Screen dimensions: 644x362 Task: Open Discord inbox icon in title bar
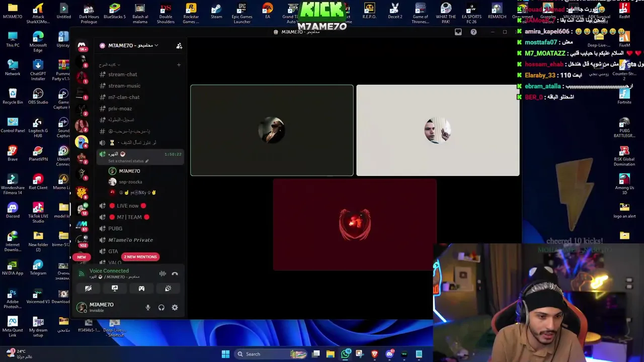pyautogui.click(x=458, y=32)
